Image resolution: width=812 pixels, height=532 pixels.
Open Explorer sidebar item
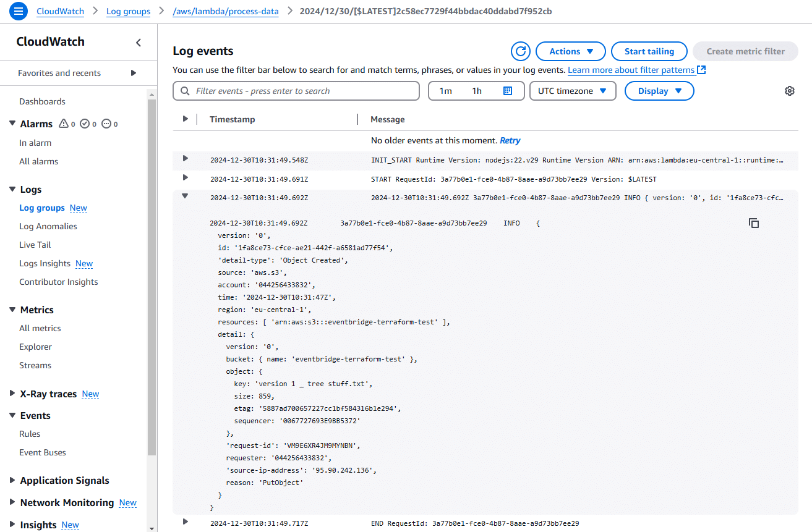click(x=35, y=347)
